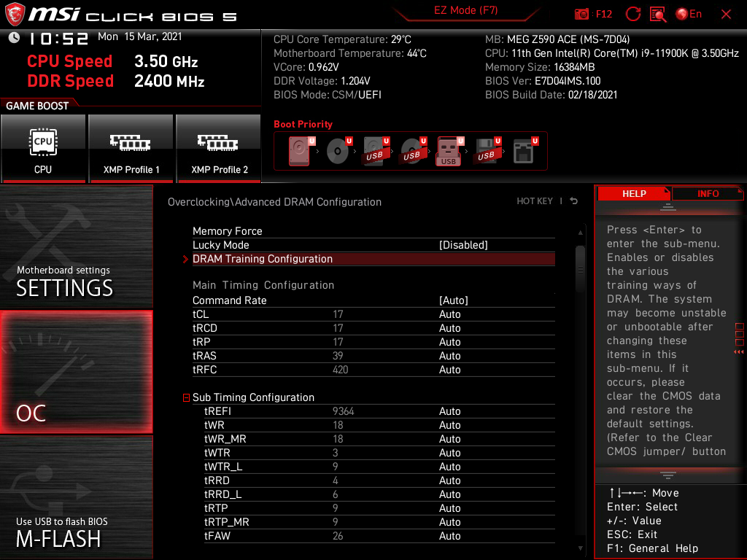Select the USB optical disc boot device icon
This screenshot has width=747, height=560.
click(413, 151)
